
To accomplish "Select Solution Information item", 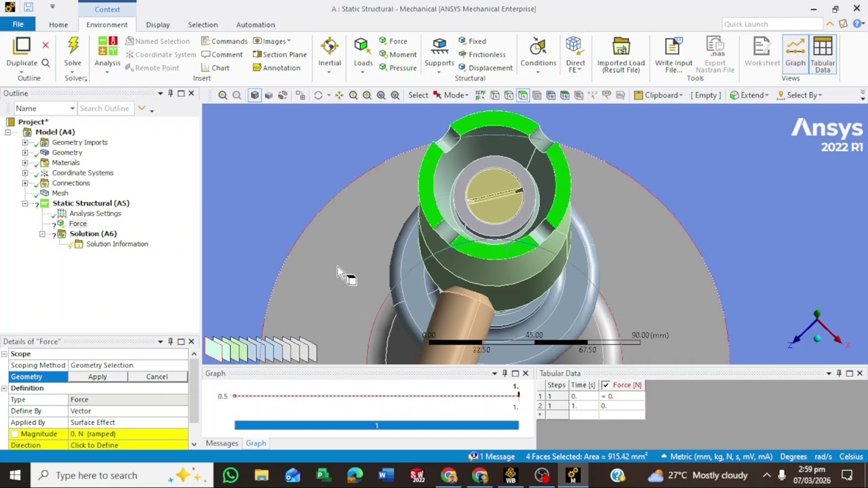I will click(x=117, y=244).
